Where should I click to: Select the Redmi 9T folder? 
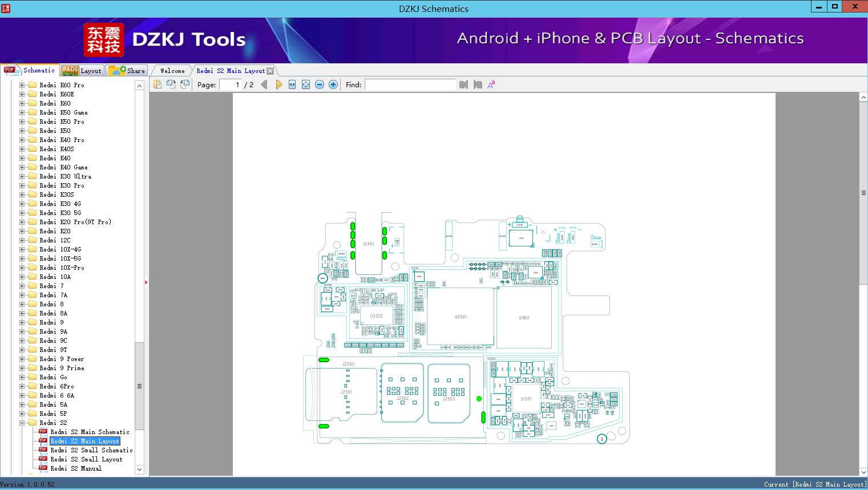pos(53,350)
